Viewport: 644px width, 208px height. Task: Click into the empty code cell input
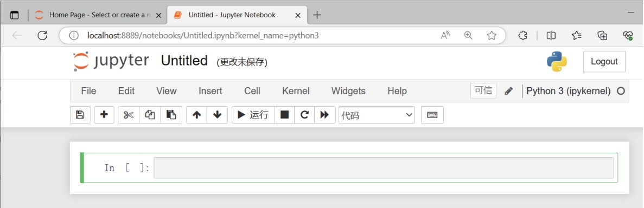coord(384,168)
